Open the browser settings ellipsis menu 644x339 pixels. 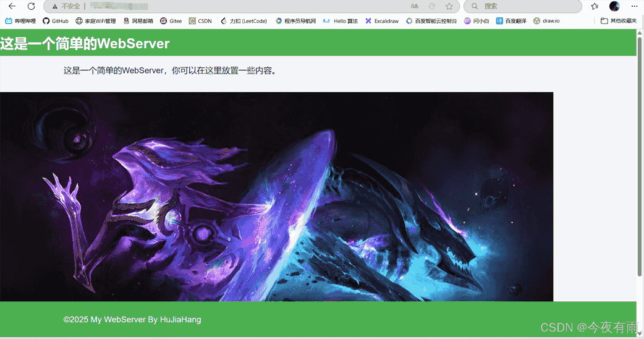point(634,6)
